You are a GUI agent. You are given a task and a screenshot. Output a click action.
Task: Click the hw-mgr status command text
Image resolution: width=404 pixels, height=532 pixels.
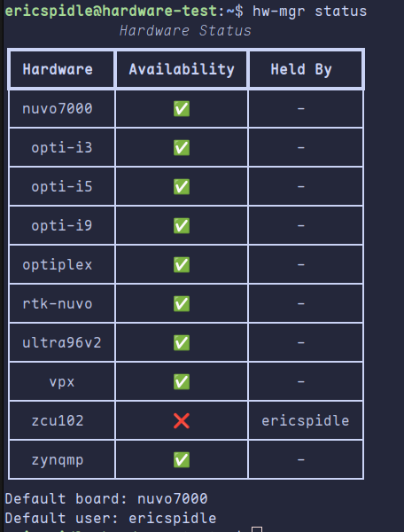click(x=310, y=12)
